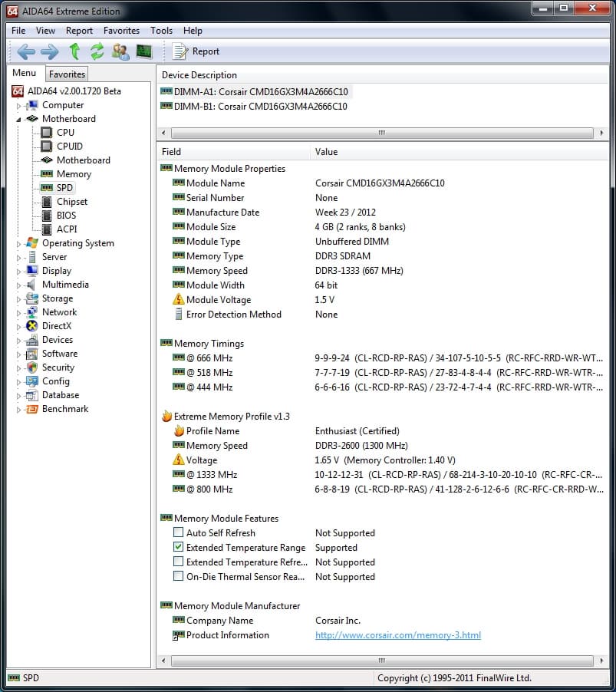This screenshot has height=692, width=616.
Task: Click the Product Information icon
Action: [178, 635]
